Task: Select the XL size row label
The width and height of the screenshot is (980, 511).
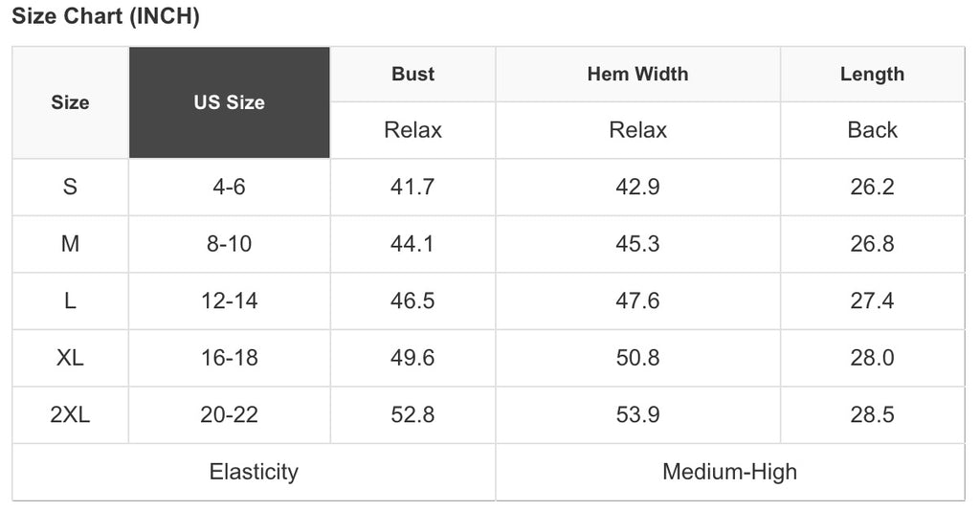Action: pos(70,358)
